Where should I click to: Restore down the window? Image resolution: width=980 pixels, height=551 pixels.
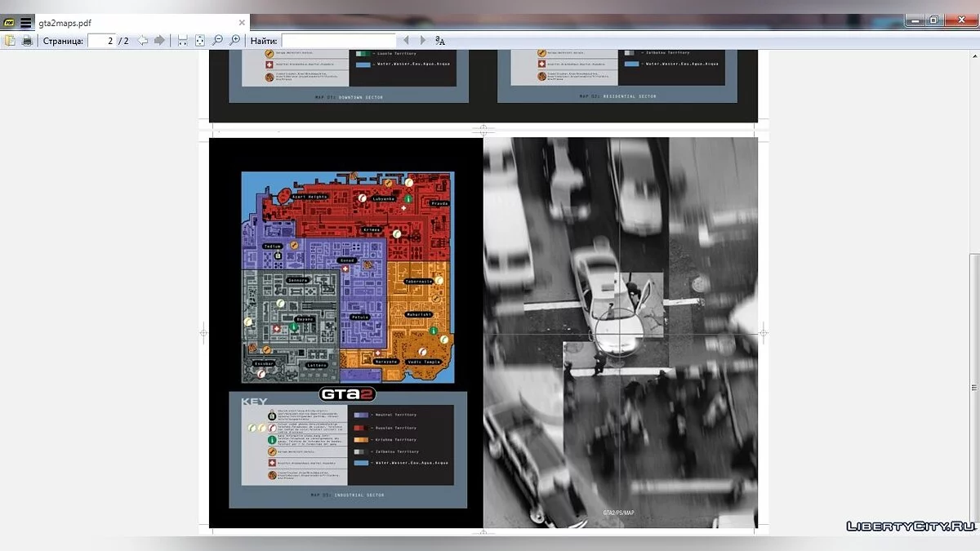pos(934,20)
